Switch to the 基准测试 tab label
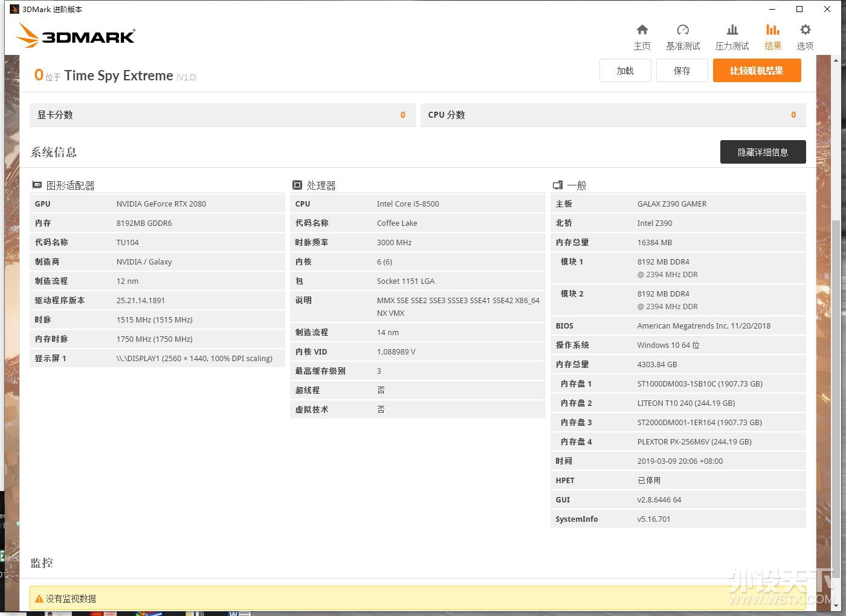This screenshot has width=846, height=616. pos(683,46)
